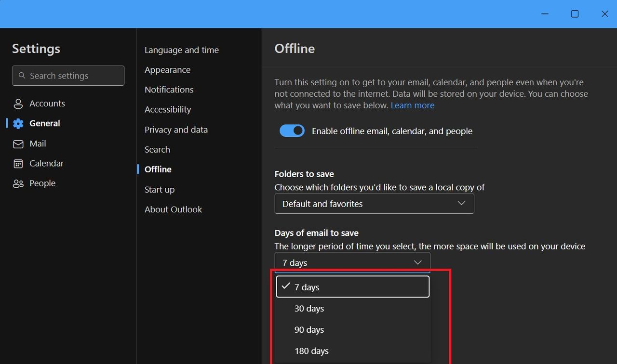This screenshot has height=364, width=617.
Task: Open Language and time settings
Action: [x=182, y=50]
